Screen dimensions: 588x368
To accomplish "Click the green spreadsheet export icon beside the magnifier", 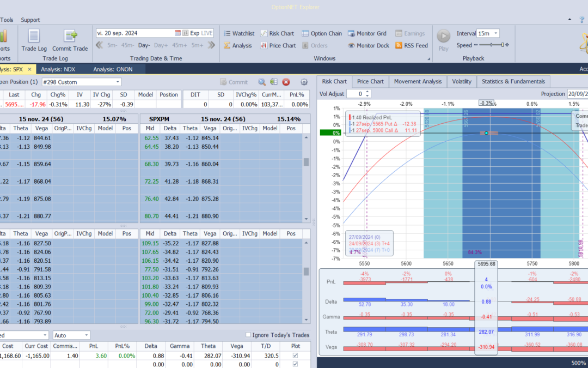I will (274, 82).
